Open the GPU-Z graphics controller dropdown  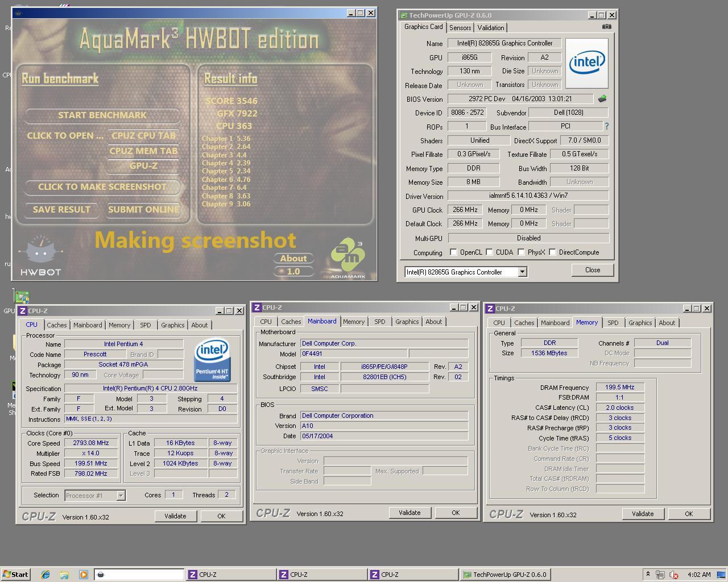pyautogui.click(x=522, y=272)
